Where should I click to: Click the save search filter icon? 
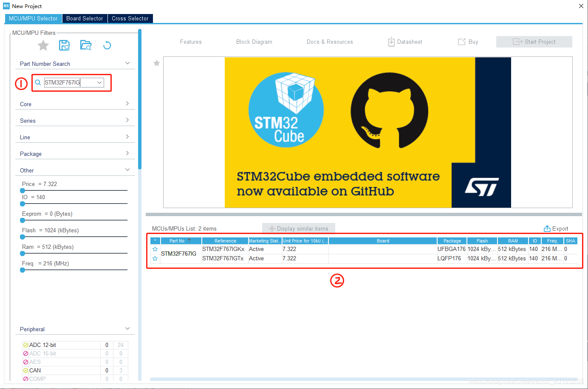point(64,45)
